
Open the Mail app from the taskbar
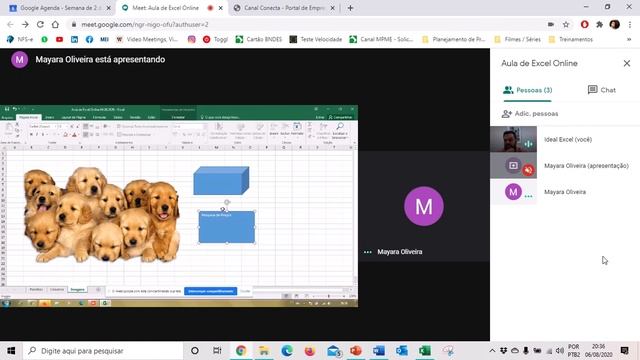point(334,351)
